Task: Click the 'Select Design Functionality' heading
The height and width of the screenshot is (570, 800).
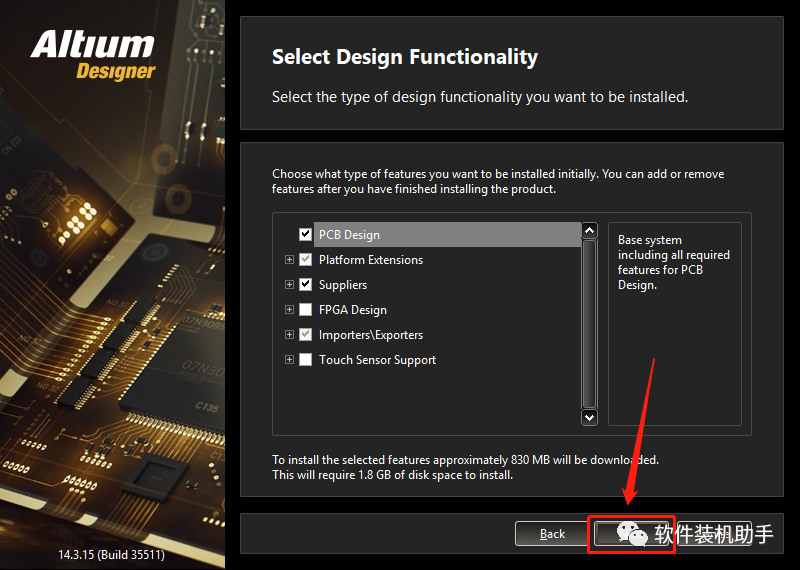Action: [405, 57]
